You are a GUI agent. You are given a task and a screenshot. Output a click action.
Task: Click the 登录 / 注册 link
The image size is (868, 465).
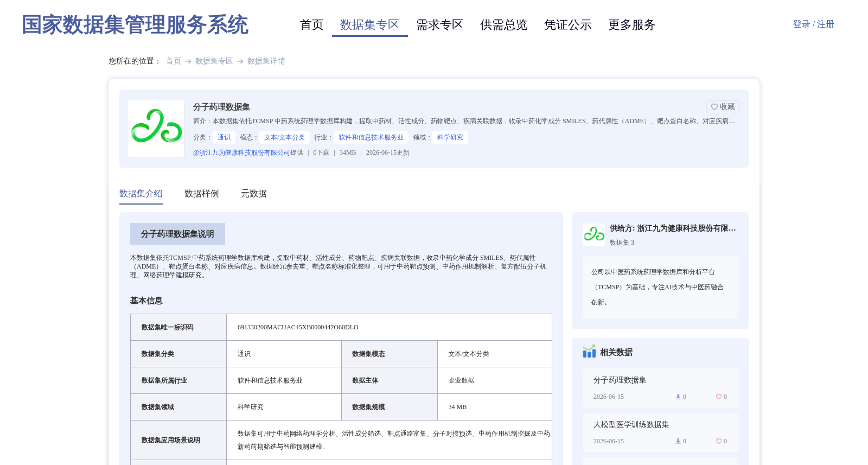click(813, 24)
